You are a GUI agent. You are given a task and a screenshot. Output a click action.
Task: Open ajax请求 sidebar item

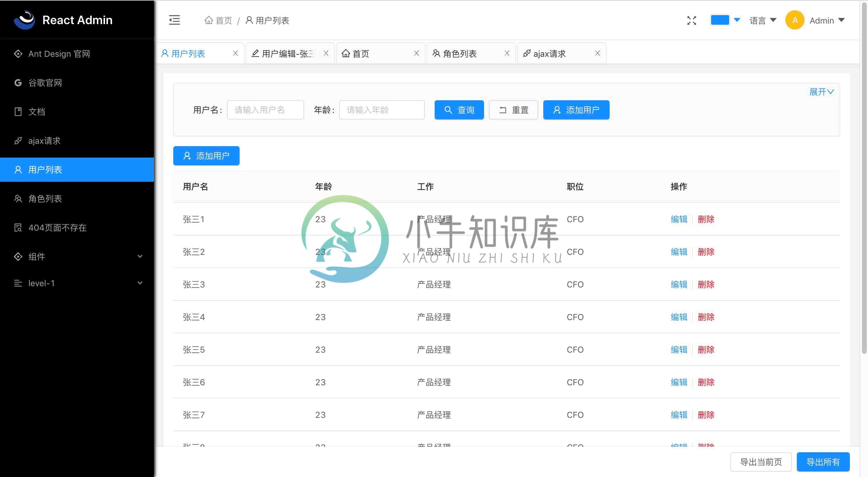(x=77, y=141)
